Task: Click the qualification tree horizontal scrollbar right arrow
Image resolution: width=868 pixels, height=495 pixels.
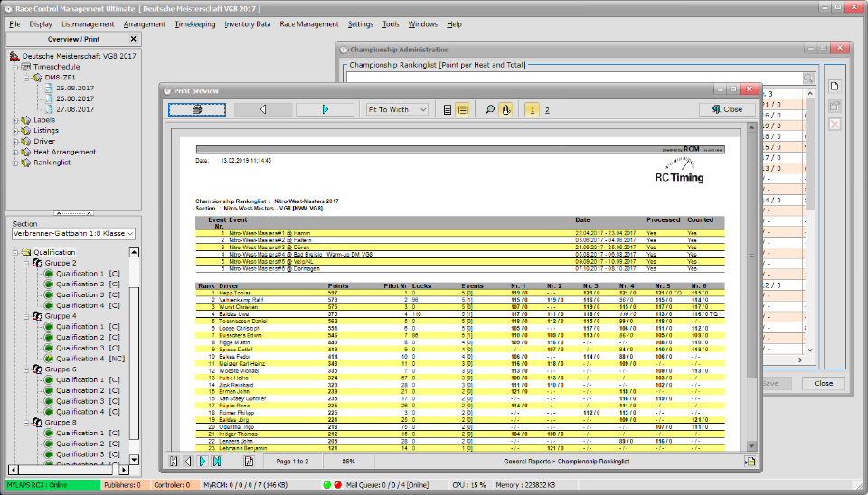Action: coord(124,470)
